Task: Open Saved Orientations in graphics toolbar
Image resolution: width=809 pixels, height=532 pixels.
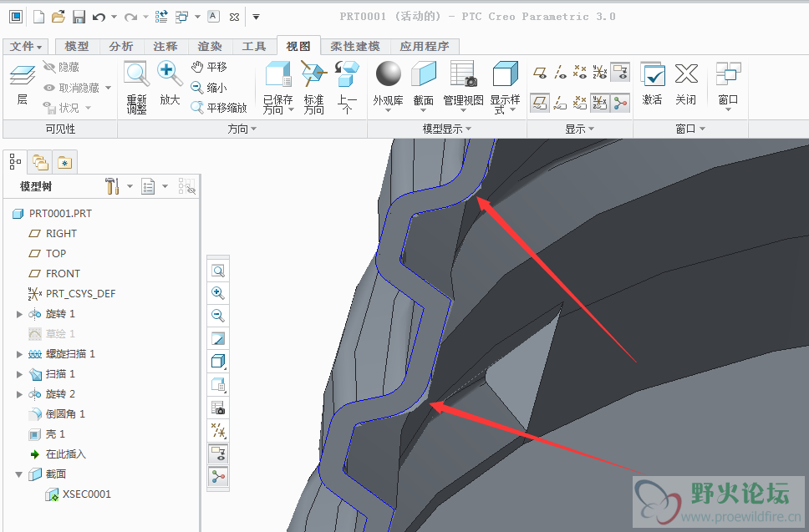Action: pyautogui.click(x=218, y=384)
